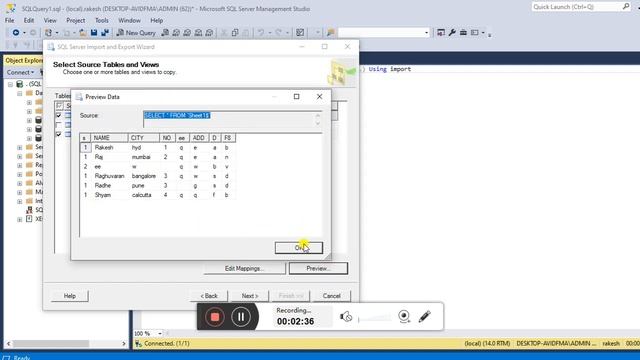Click the Cut scissors toolbar icon

[x=224, y=33]
